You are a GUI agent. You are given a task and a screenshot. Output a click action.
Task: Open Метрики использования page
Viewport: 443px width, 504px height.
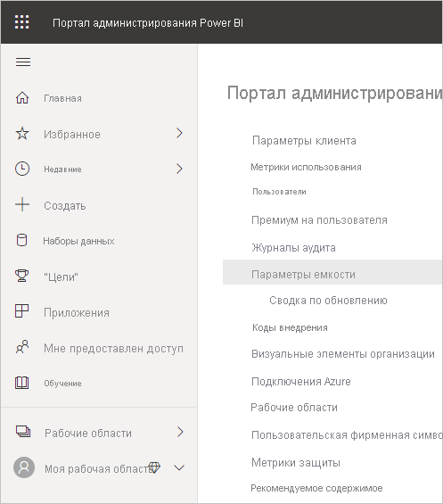point(306,167)
